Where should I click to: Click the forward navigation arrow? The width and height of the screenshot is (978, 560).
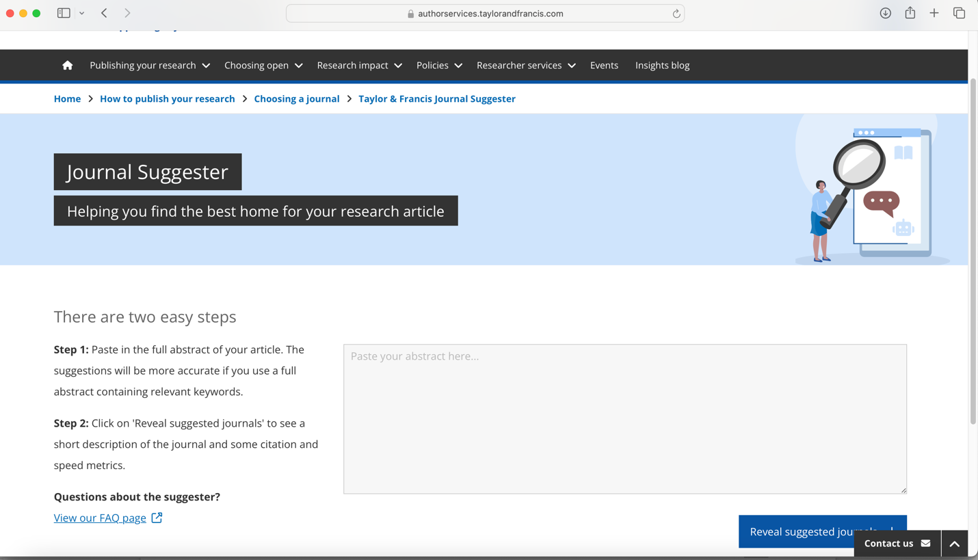click(x=127, y=12)
